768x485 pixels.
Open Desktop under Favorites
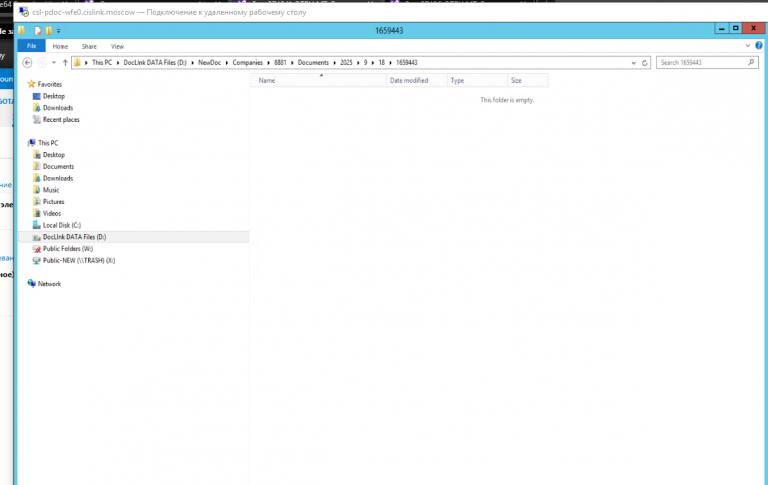(53, 96)
